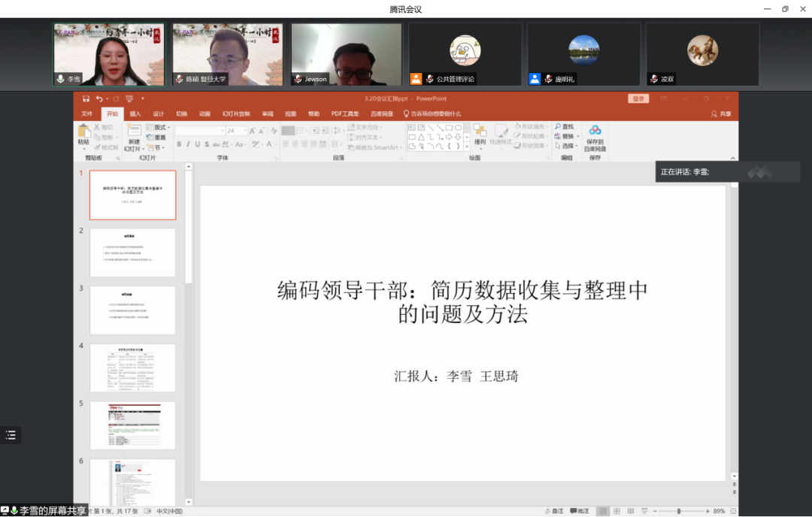Select slide 4 thumbnail in the panel
812x517 pixels.
132,367
